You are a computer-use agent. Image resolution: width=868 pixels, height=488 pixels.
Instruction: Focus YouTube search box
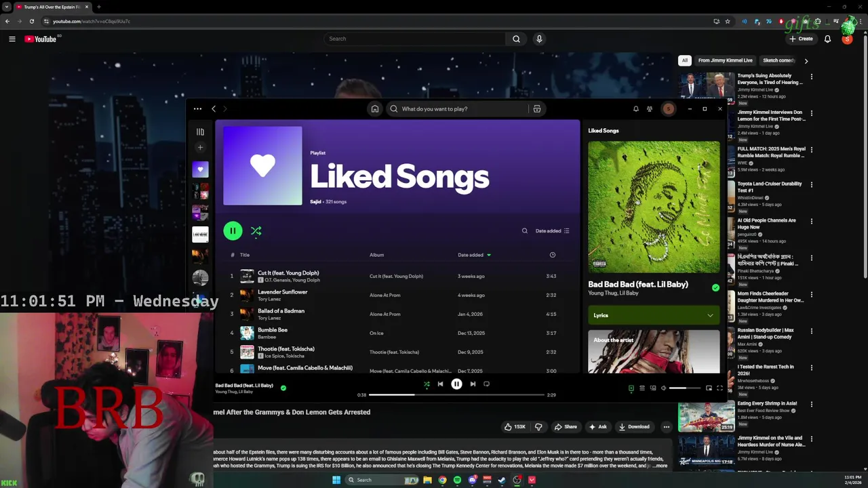click(414, 39)
